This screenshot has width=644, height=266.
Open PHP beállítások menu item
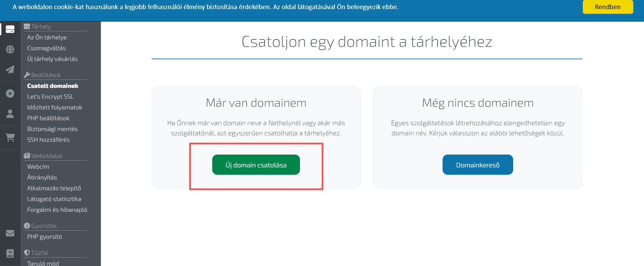click(x=48, y=118)
